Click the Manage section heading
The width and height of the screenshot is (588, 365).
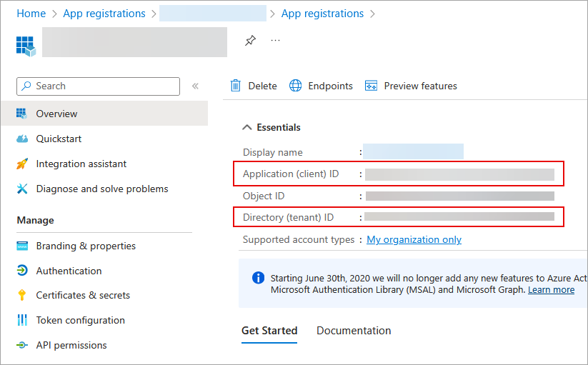pyautogui.click(x=35, y=220)
